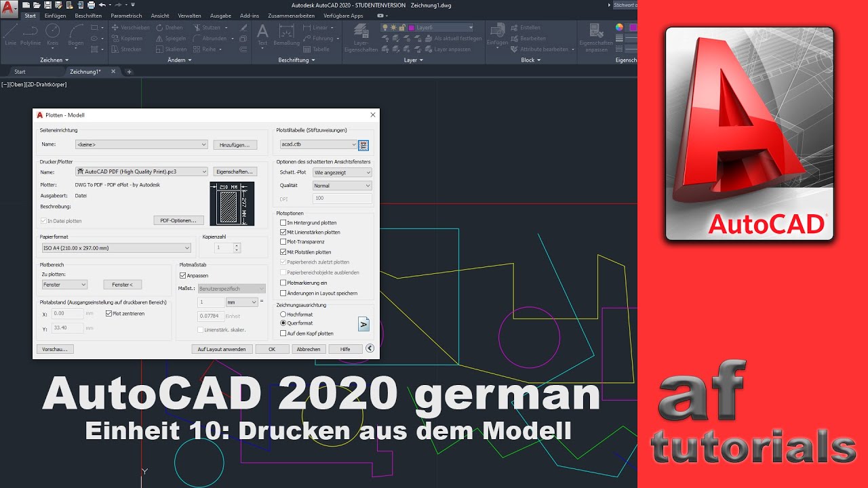Enable Im Hintergrund plotten checkbox
Screen dimensions: 868x488
[x=283, y=222]
